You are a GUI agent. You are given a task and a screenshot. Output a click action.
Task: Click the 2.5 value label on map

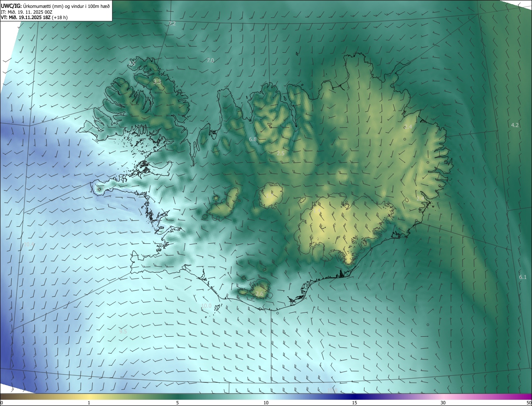(x=281, y=154)
